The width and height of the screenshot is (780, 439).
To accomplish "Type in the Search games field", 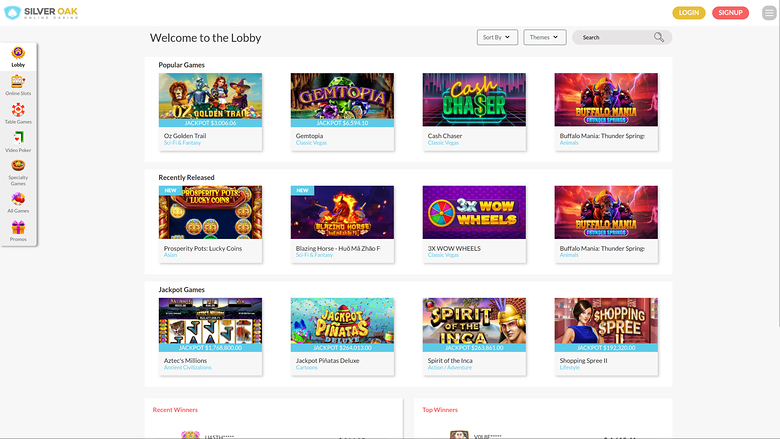I will pos(614,37).
